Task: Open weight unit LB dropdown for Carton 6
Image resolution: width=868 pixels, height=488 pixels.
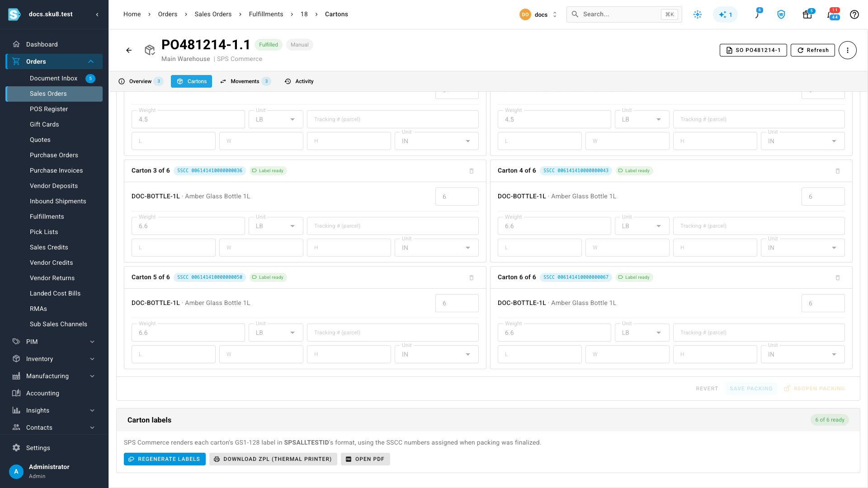Action: tap(642, 333)
